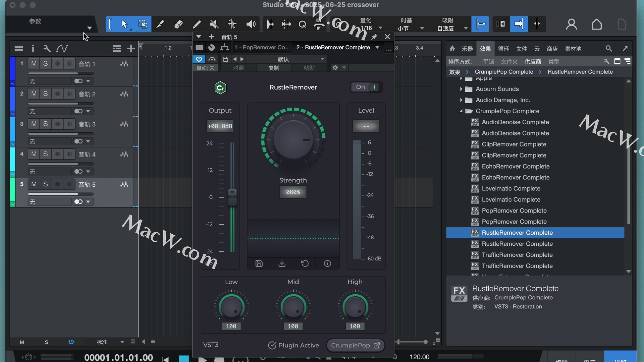The height and width of the screenshot is (362, 644).
Task: Sort by 类型
Action: [x=554, y=62]
